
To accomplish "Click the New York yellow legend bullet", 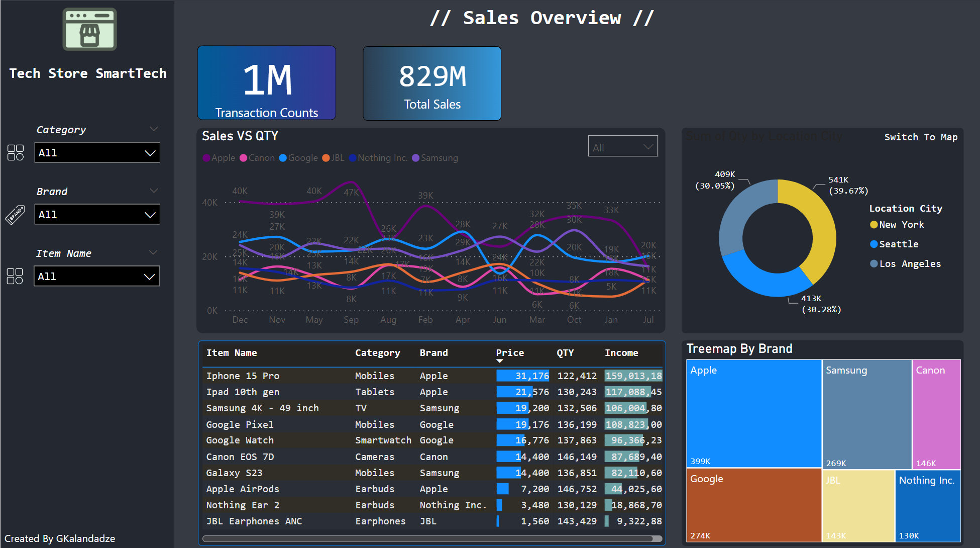I will pos(873,225).
